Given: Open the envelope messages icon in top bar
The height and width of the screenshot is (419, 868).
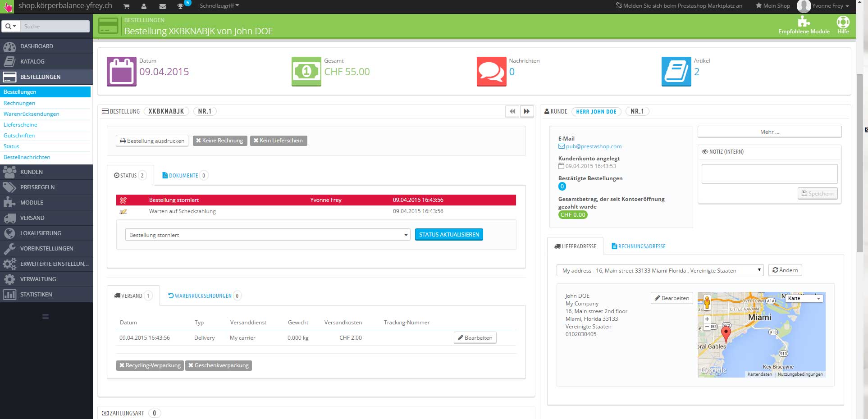Looking at the screenshot, I should click(x=163, y=6).
